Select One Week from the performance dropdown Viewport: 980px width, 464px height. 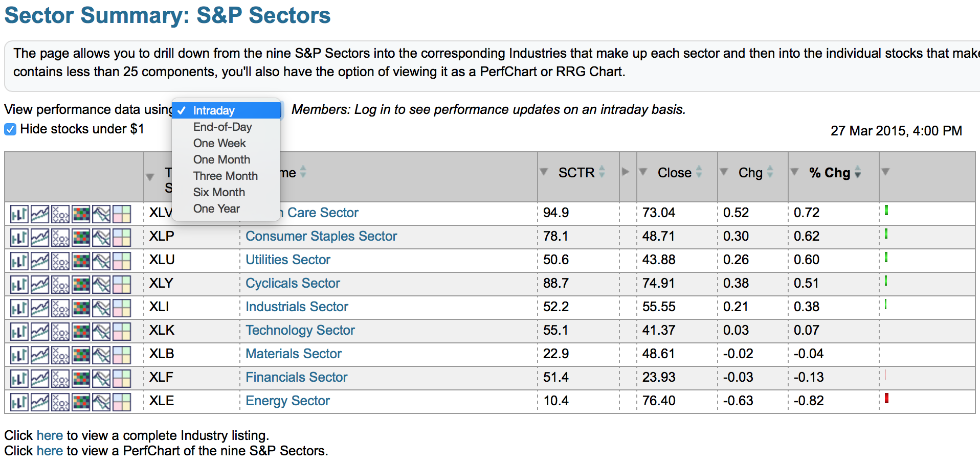pyautogui.click(x=219, y=143)
